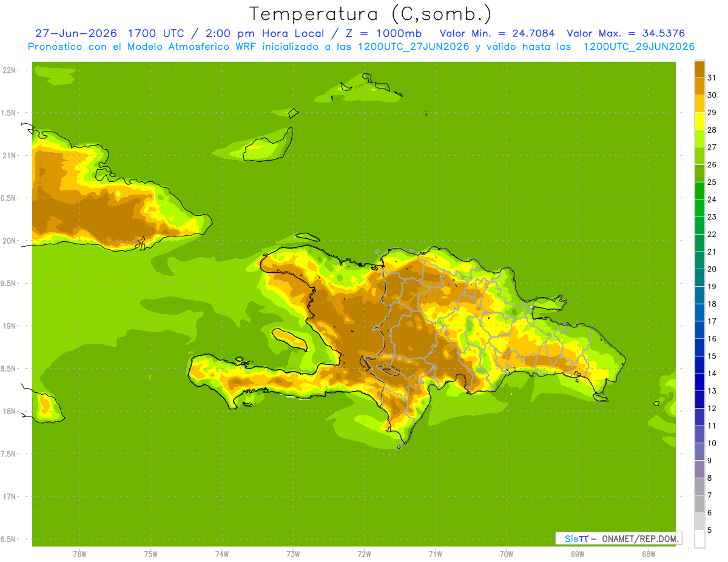Click the legend value '31'
The width and height of the screenshot is (728, 562).
[712, 78]
